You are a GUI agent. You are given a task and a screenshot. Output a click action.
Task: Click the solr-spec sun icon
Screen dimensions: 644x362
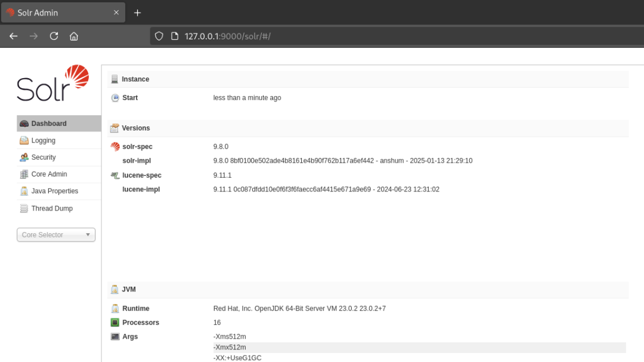tap(115, 147)
